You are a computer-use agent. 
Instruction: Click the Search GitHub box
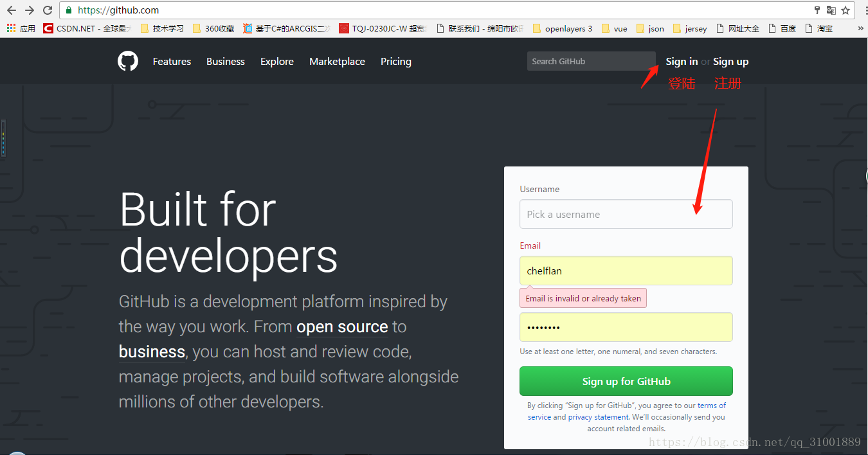(592, 61)
